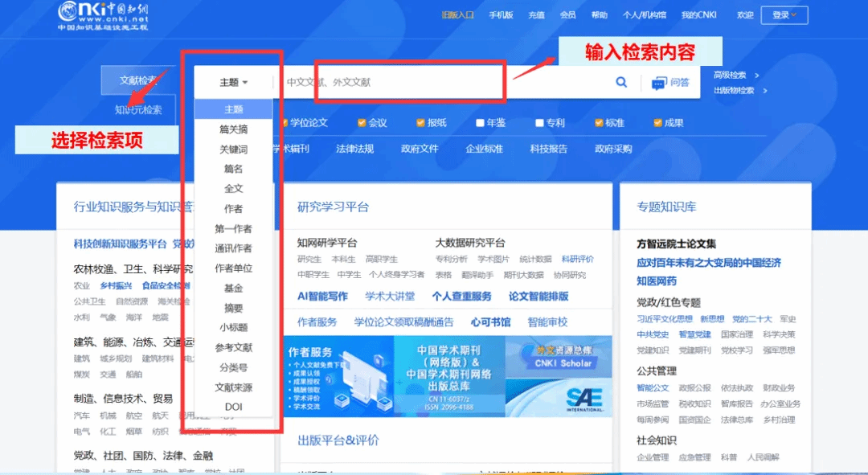Toggle the 成果 checkbox

tap(657, 123)
